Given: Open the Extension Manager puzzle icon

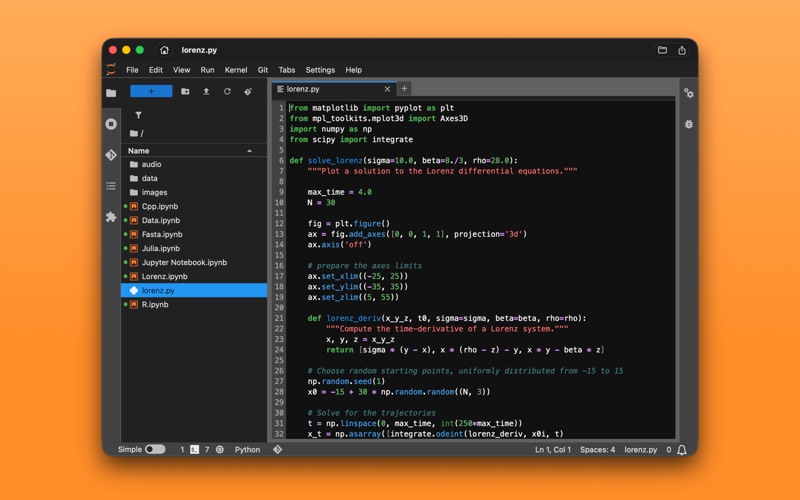Looking at the screenshot, I should [111, 217].
